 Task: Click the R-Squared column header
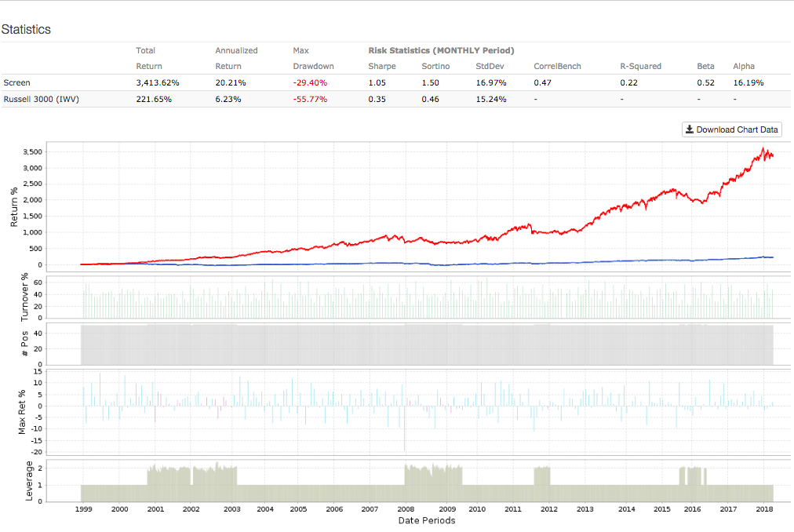click(x=640, y=66)
